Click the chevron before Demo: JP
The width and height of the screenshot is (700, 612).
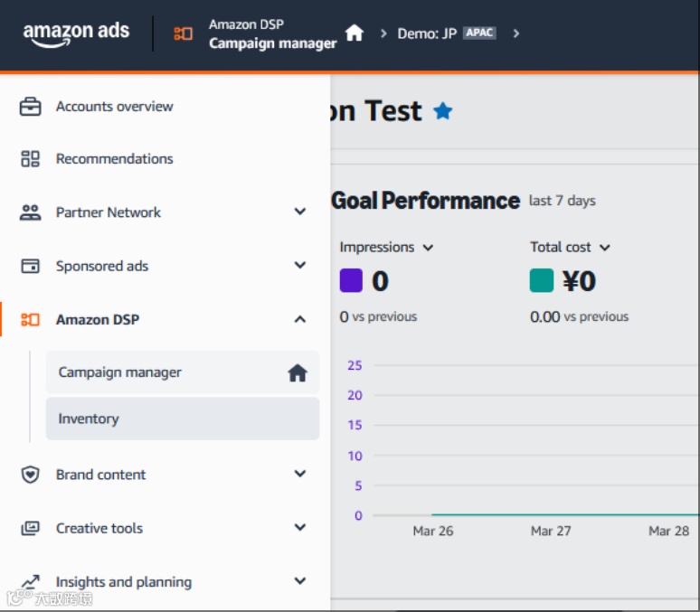pos(383,33)
